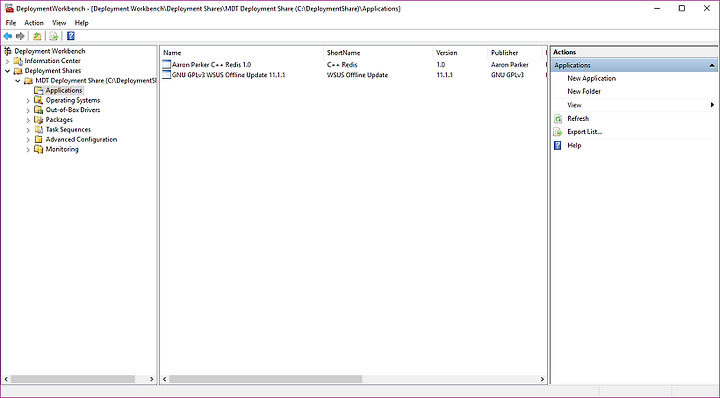Click the Up one level toolbar icon
720x398 pixels.
[37, 36]
